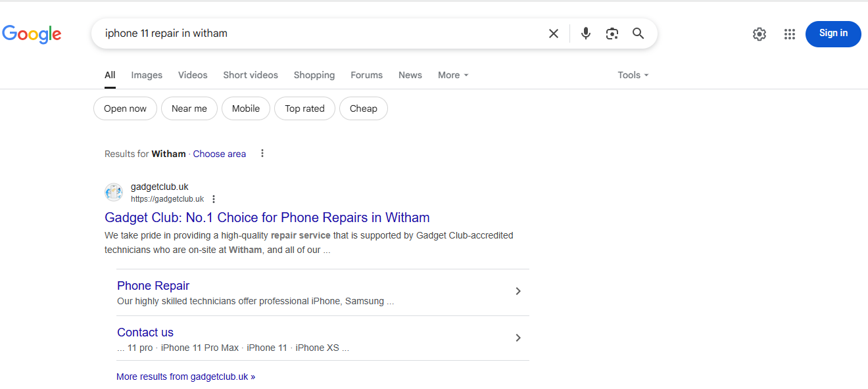
Task: Focus the search input field
Action: coord(322,34)
